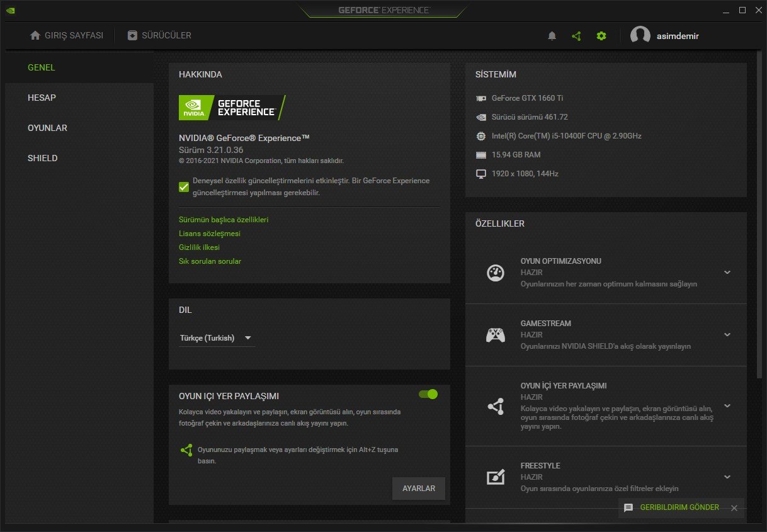Open the AYARLAR button
The width and height of the screenshot is (767, 532).
418,488
